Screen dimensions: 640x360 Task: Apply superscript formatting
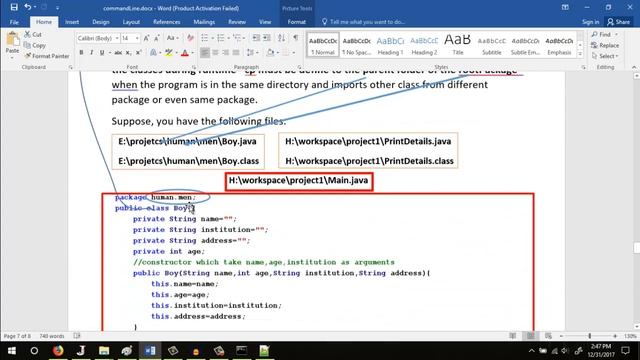pyautogui.click(x=138, y=53)
